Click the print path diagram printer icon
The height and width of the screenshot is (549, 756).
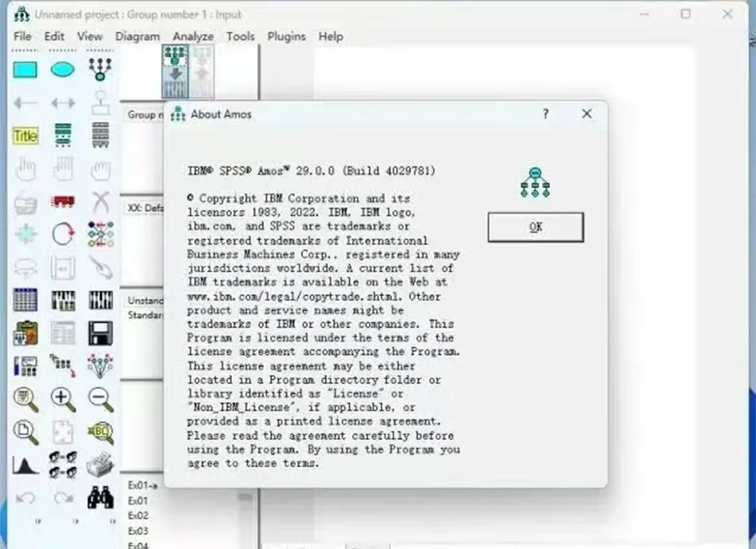pos(100,464)
